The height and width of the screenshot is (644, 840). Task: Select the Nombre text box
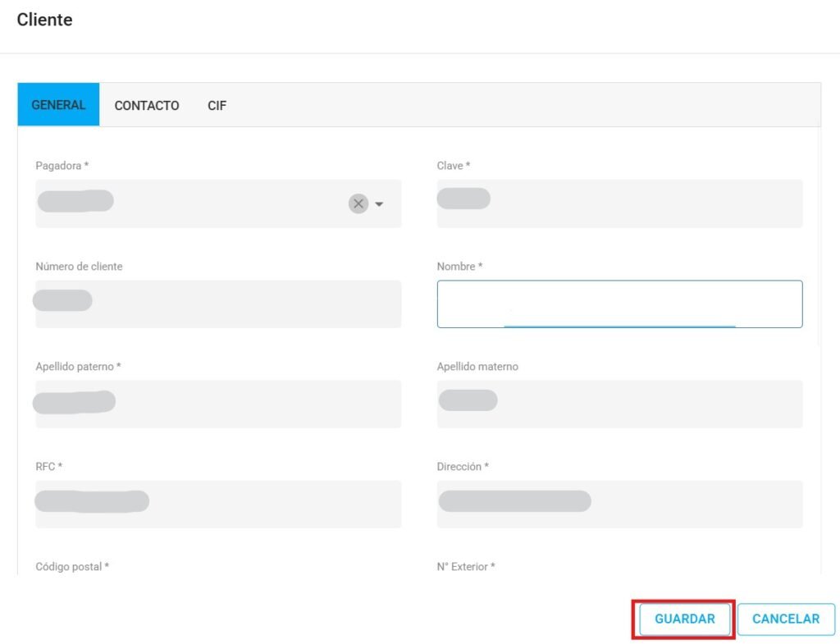619,304
